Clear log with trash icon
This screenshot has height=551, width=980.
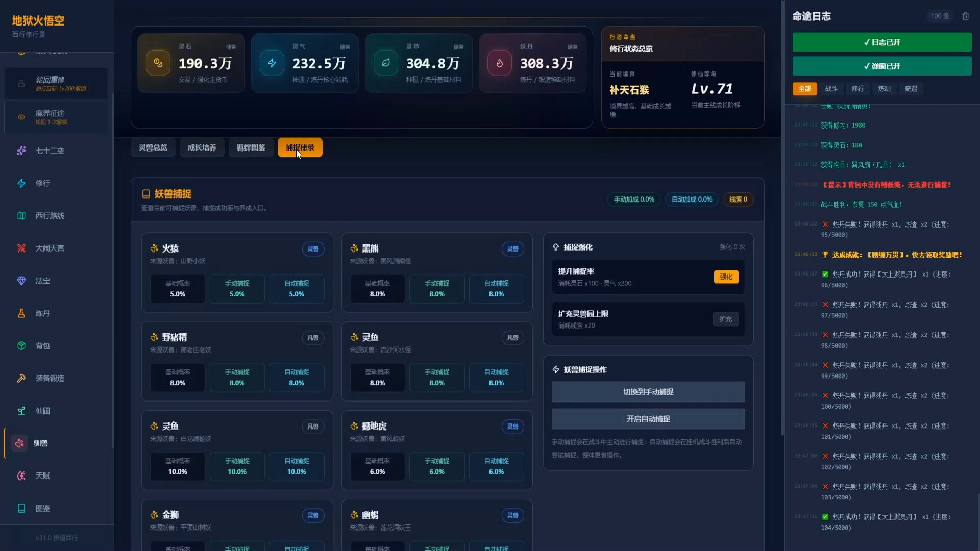(965, 16)
